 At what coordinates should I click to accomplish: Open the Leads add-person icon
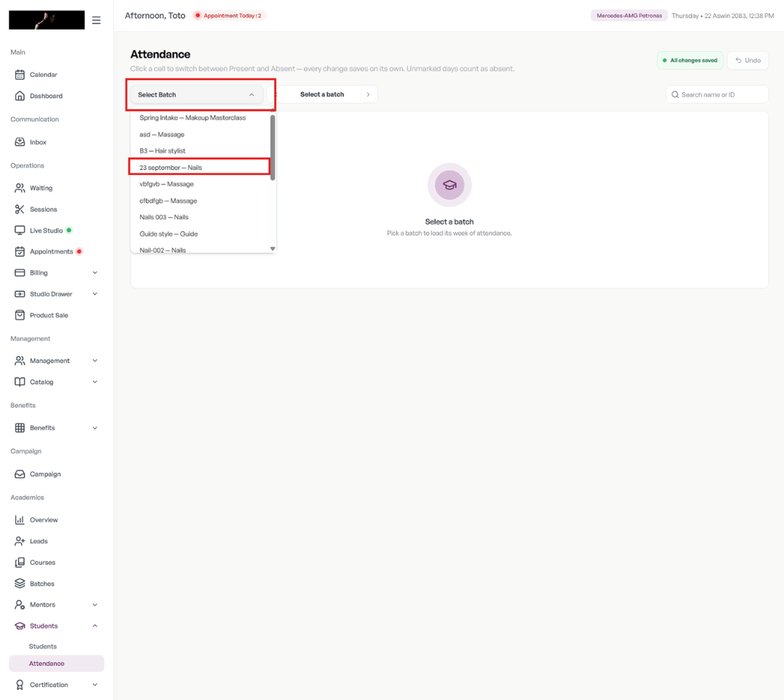20,541
